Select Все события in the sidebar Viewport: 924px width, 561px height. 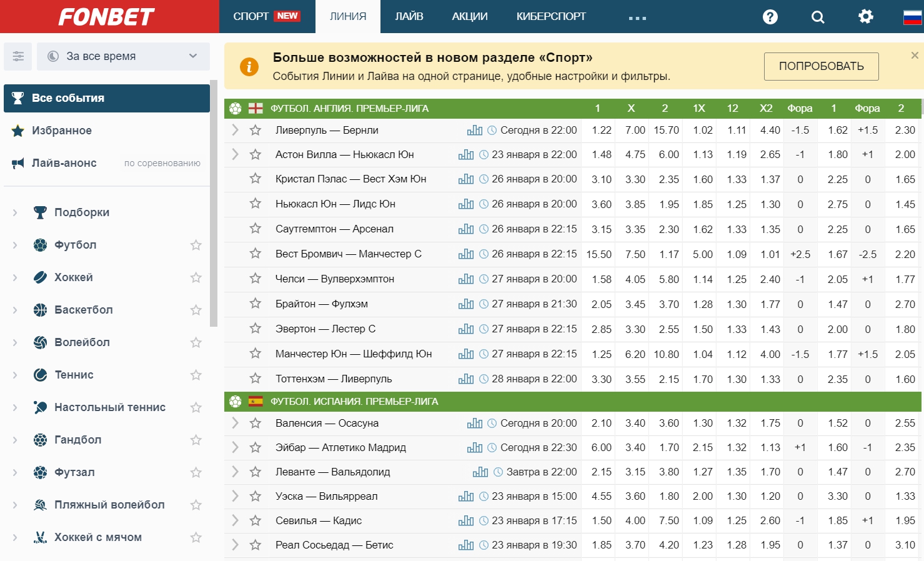tap(107, 98)
